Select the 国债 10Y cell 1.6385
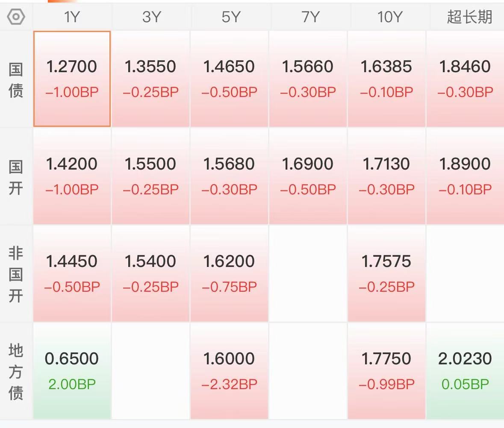The width and height of the screenshot is (504, 428). [x=387, y=79]
